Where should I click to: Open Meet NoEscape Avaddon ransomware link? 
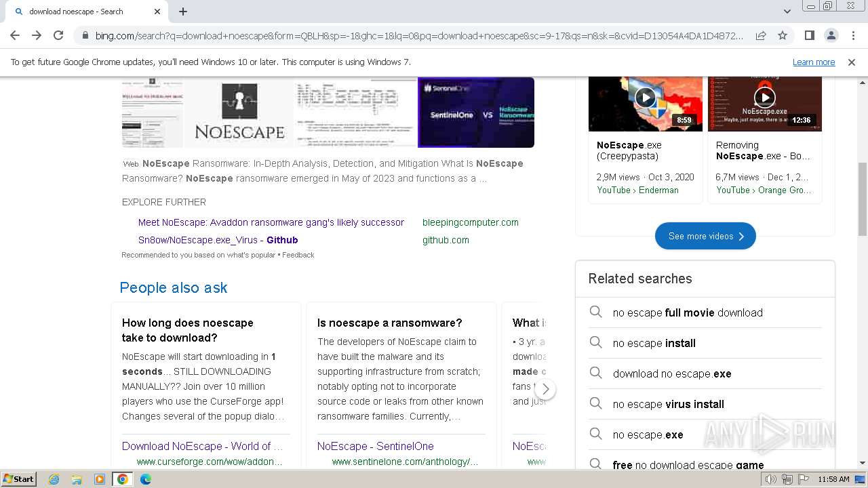coord(271,222)
